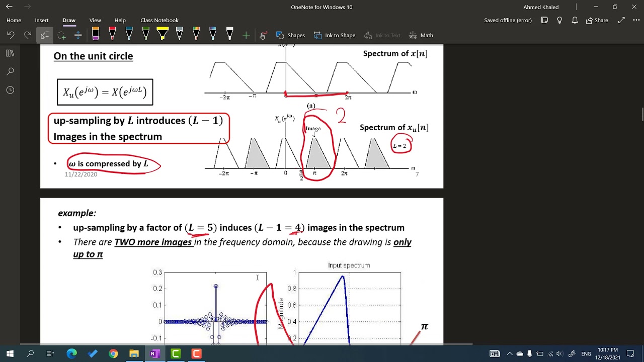The height and width of the screenshot is (362, 644).
Task: Switch to the Draw tab
Action: [x=69, y=20]
